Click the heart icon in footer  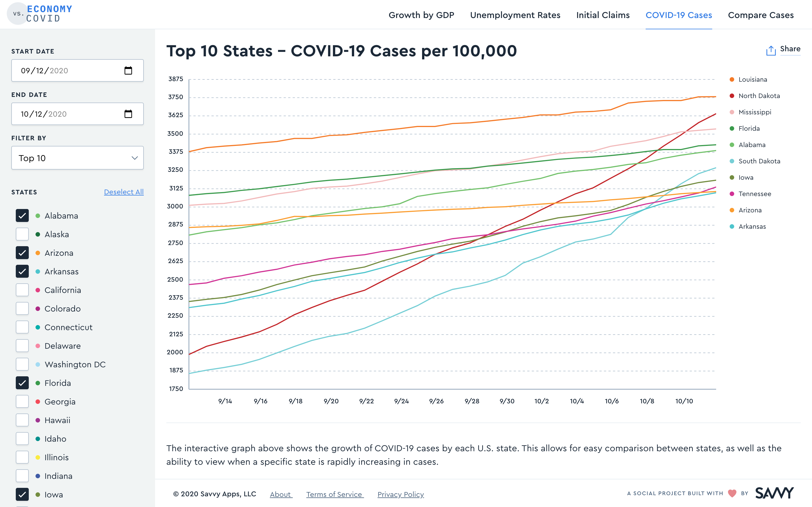click(x=732, y=493)
